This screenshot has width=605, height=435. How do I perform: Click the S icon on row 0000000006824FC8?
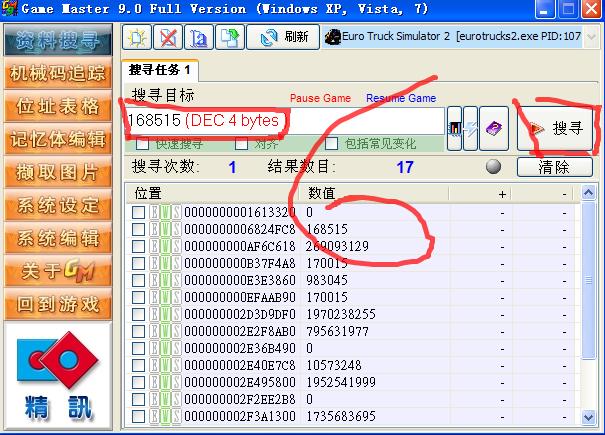(x=177, y=229)
